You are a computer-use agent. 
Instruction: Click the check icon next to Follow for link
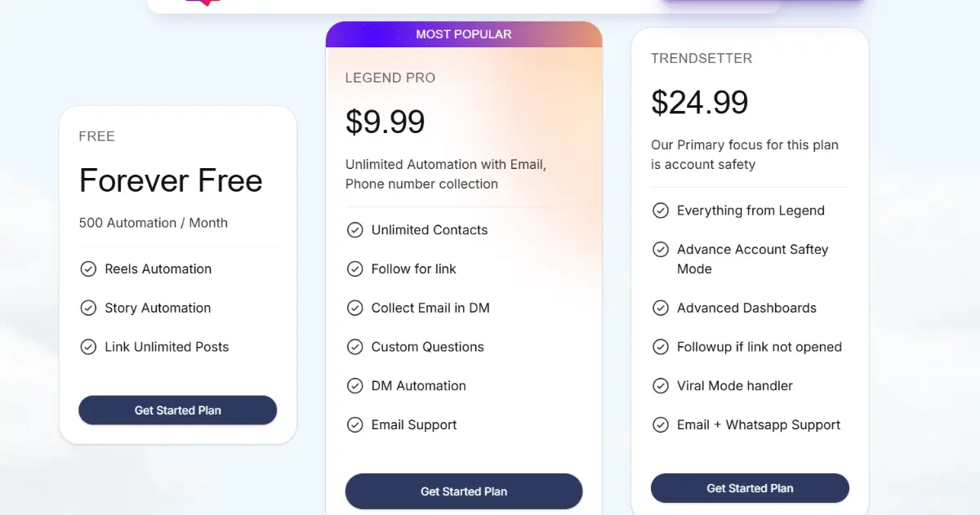coord(355,269)
